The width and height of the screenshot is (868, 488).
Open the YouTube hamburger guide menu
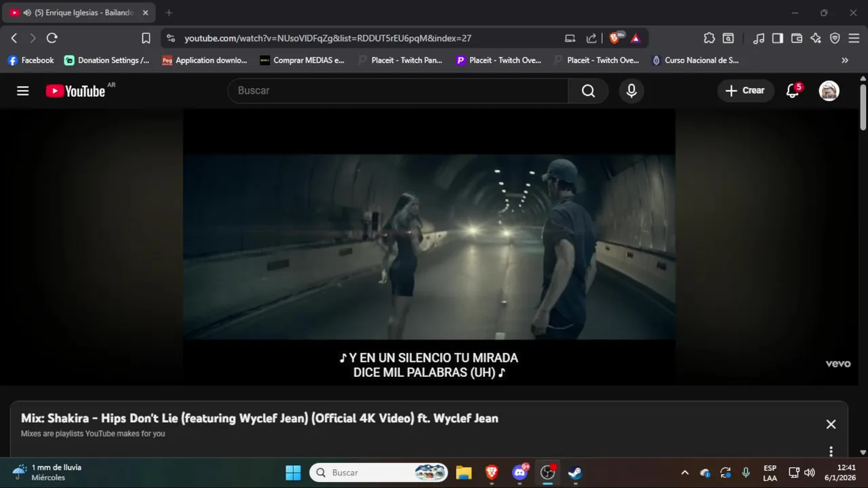point(23,91)
